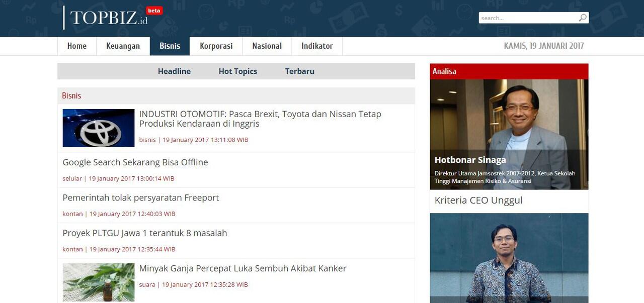The width and height of the screenshot is (644, 303).
Task: Go to the Korporasi section
Action: (216, 46)
